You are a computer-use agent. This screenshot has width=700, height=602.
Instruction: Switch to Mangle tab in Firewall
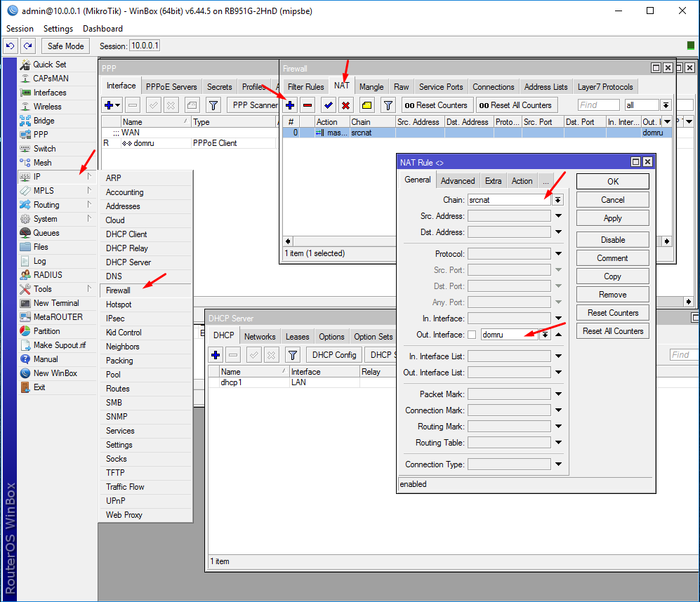[x=371, y=87]
